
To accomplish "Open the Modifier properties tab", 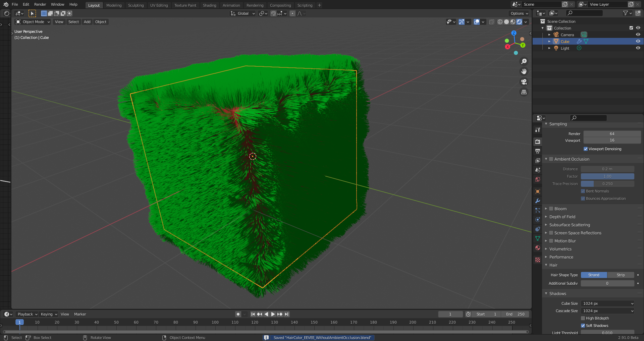I will [x=538, y=201].
